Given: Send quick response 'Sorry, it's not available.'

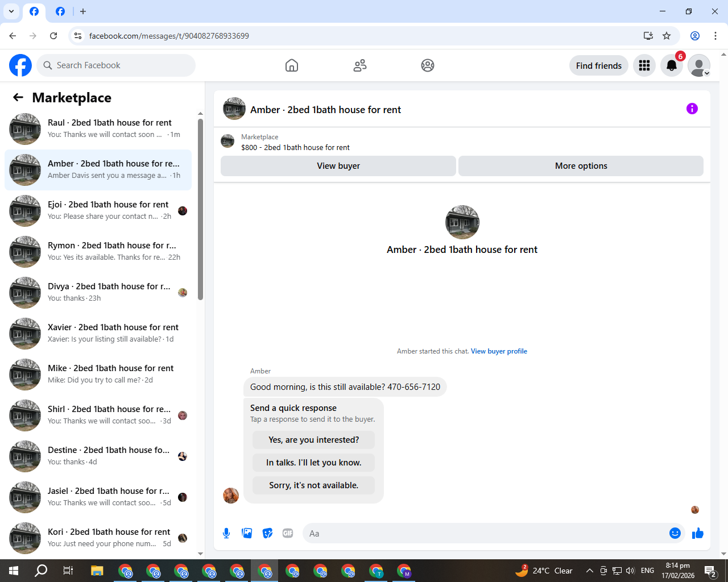Looking at the screenshot, I should (314, 485).
